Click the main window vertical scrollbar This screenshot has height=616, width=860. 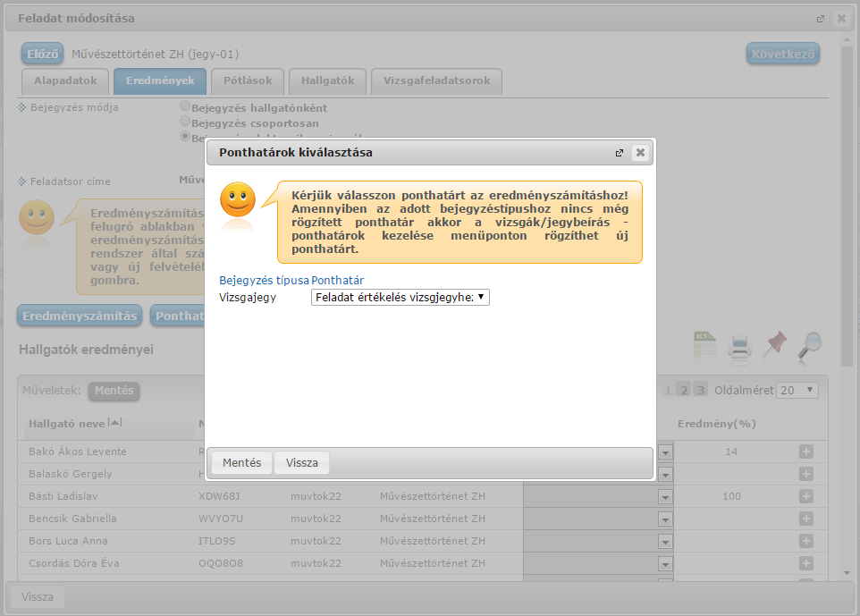847,207
